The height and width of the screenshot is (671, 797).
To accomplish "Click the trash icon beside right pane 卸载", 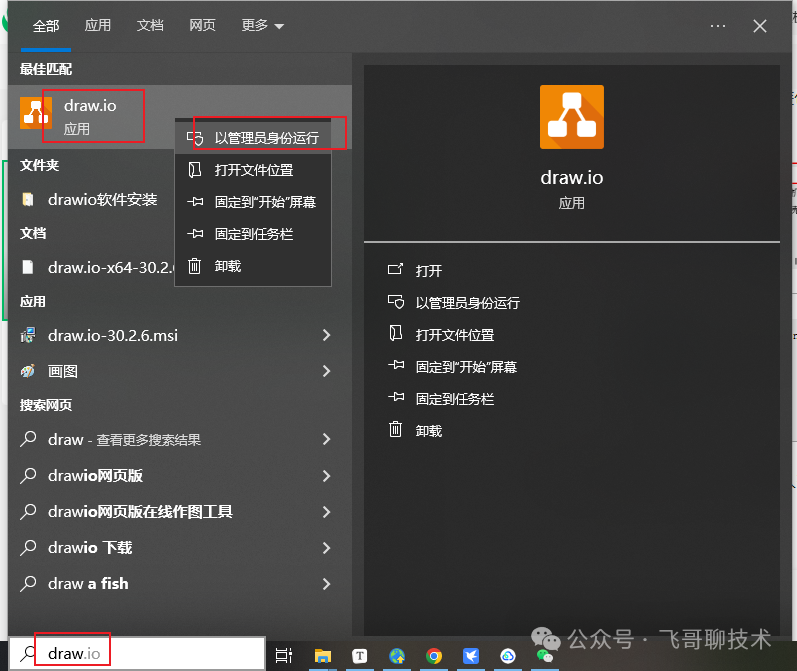I will [395, 430].
